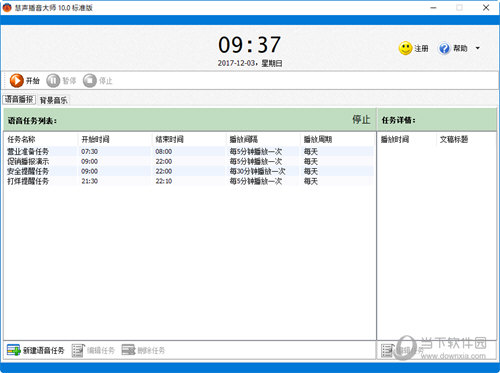The image size is (500, 373).
Task: Click the 22:10 end time cell
Action: tap(164, 181)
